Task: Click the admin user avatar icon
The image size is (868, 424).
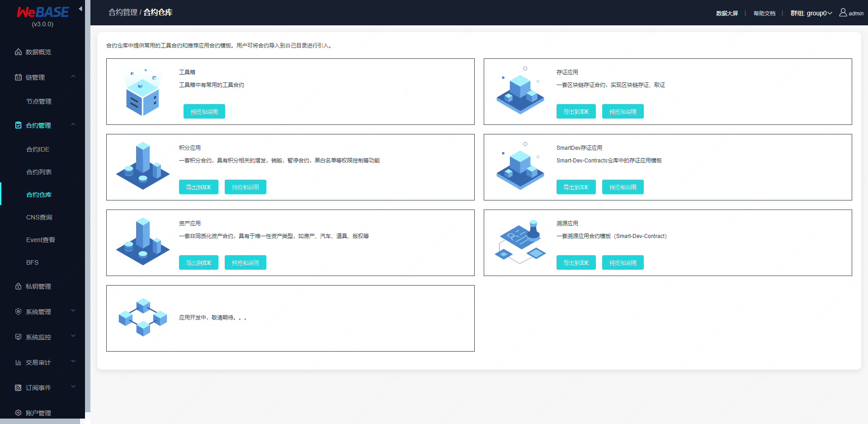Action: tap(843, 13)
